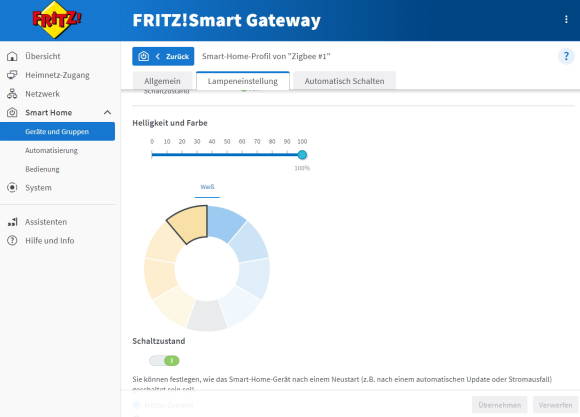Open Automatisierung in the sidebar
The width and height of the screenshot is (580, 417).
pos(51,150)
